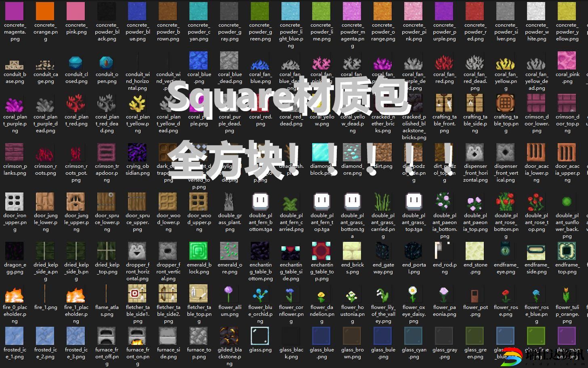This screenshot has width=588, height=368.
Task: Open the flower_allium.png texture file
Action: 229,294
